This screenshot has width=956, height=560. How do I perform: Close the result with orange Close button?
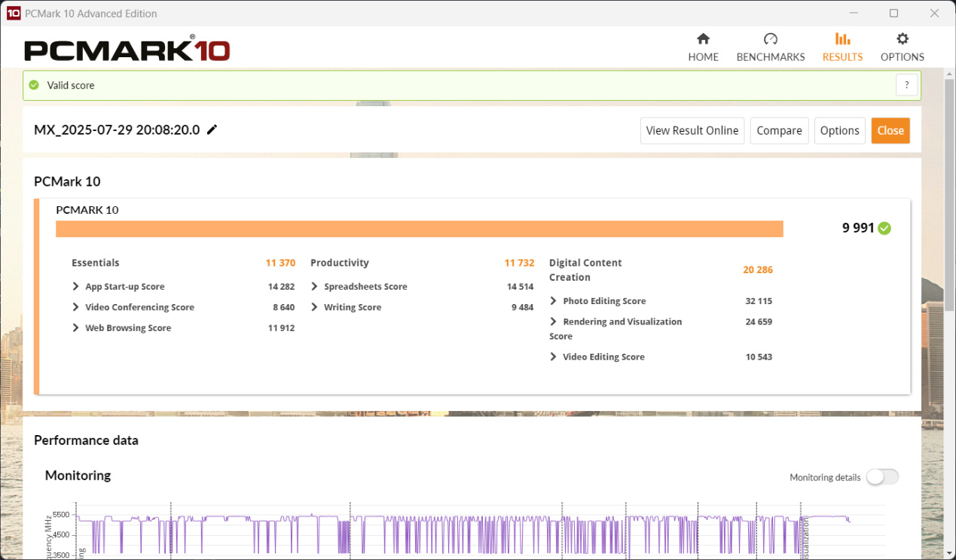(x=890, y=130)
